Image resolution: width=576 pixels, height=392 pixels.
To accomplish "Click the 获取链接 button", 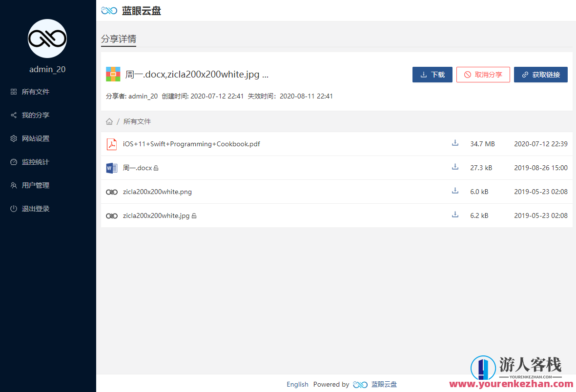I will pos(540,74).
